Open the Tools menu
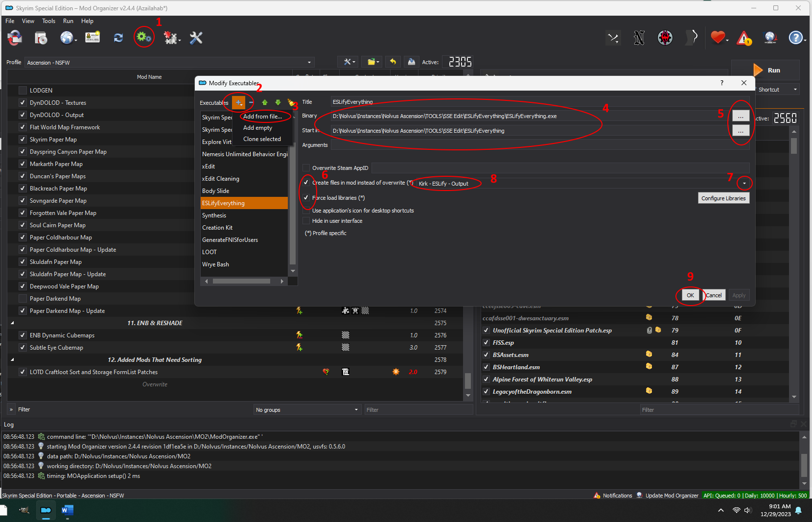This screenshot has height=522, width=812. pos(48,21)
